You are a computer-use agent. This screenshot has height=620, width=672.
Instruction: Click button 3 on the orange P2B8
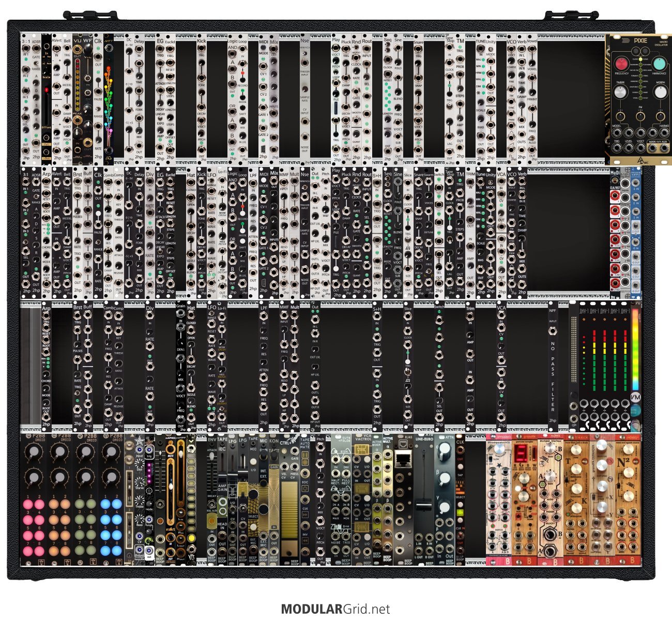pyautogui.click(x=53, y=519)
